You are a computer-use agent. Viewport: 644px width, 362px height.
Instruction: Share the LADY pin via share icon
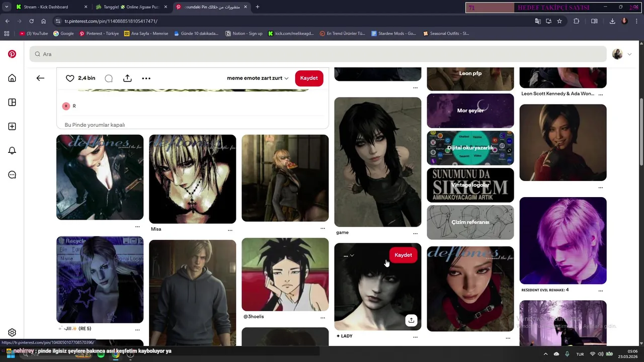(x=411, y=320)
